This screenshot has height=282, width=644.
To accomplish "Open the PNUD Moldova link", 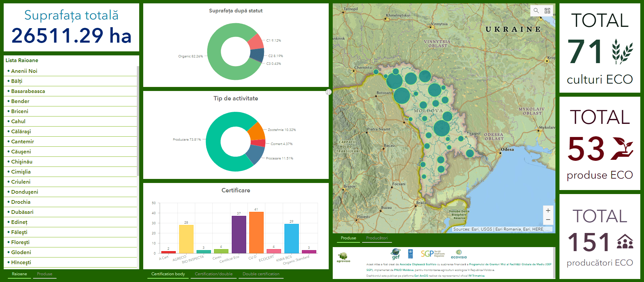I will [404, 270].
